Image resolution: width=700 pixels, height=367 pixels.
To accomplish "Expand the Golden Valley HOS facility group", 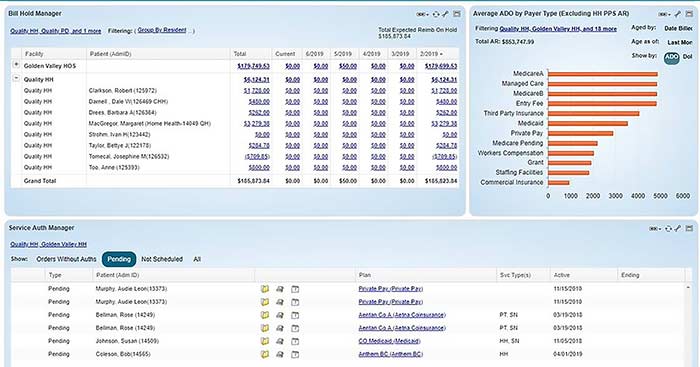I will coord(16,65).
